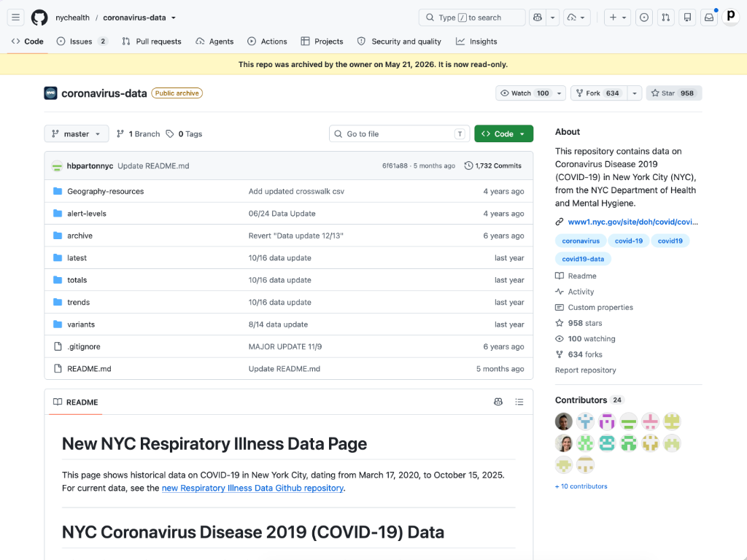Open the repositories icon in top bar
Screen dimensions: 747x560
tap(687, 17)
